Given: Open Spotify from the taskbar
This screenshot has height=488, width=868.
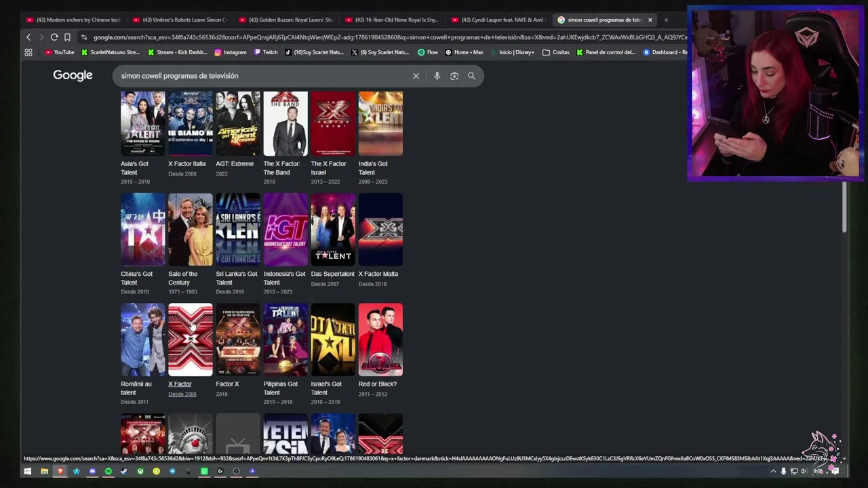Looking at the screenshot, I should click(x=108, y=471).
